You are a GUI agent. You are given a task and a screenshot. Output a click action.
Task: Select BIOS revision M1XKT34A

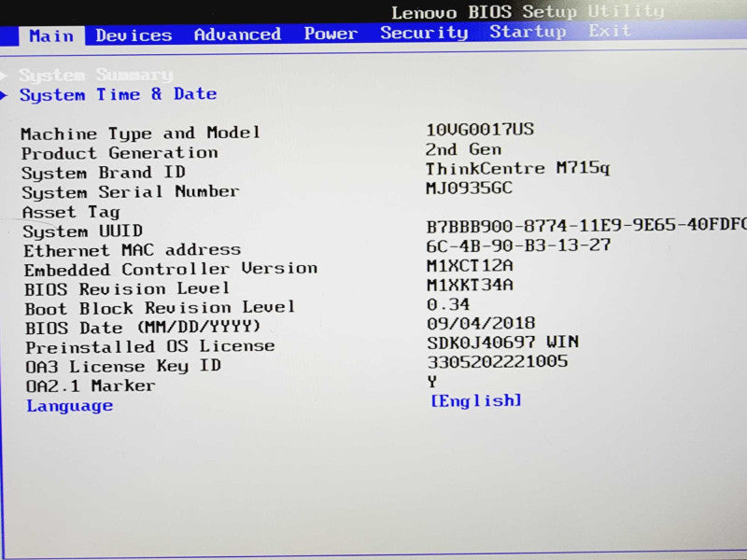coord(470,285)
